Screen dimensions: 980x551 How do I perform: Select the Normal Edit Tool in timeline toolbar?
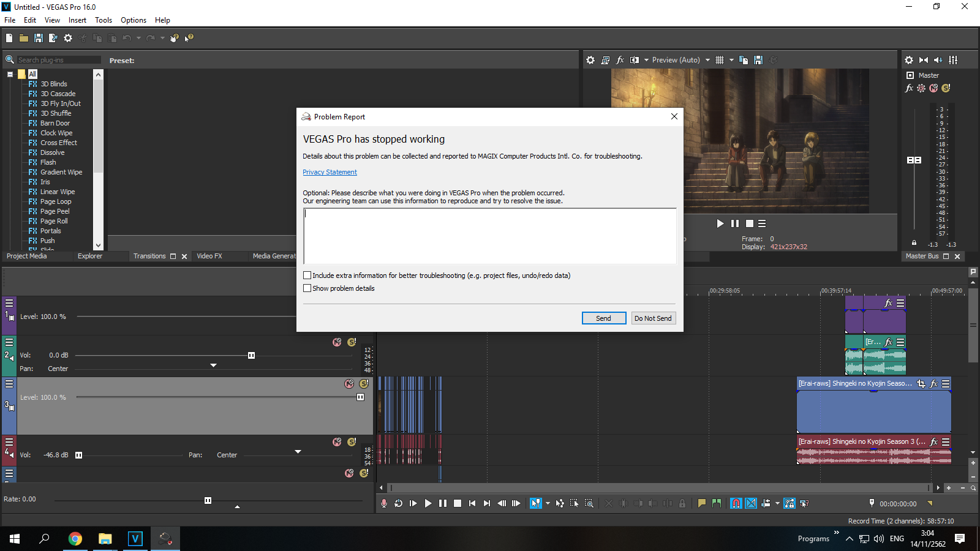[x=536, y=503]
